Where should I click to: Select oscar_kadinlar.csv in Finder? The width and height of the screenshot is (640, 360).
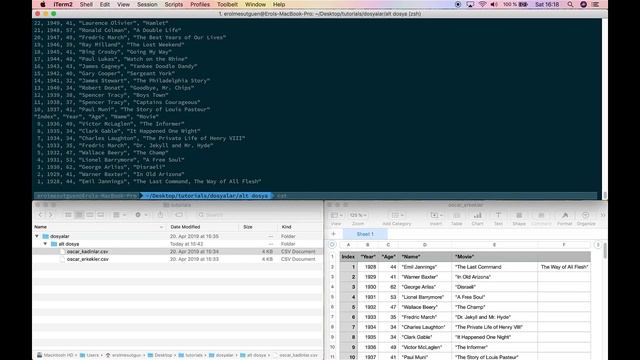tap(88, 251)
